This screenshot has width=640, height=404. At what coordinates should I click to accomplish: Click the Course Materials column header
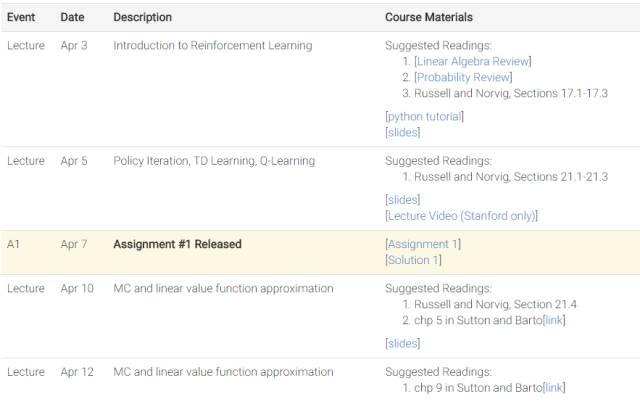coord(429,17)
